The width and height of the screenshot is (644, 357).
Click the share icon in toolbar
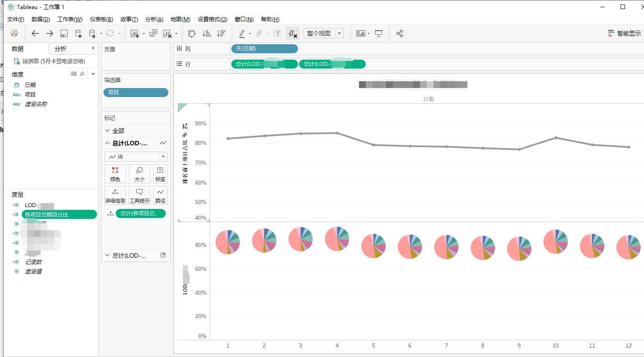point(399,33)
